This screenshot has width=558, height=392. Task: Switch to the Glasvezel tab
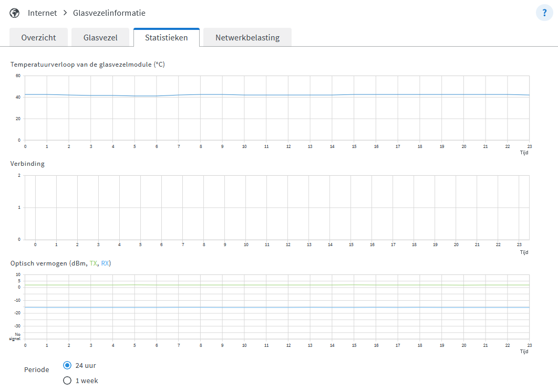click(x=100, y=38)
